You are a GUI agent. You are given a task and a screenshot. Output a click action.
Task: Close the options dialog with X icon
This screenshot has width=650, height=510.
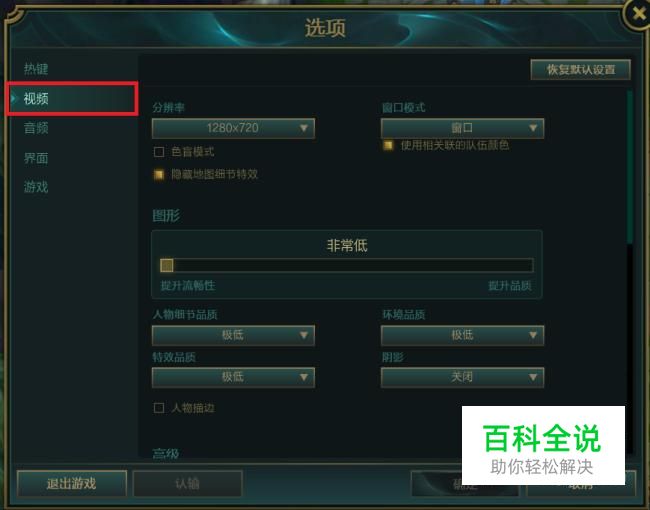coord(638,15)
